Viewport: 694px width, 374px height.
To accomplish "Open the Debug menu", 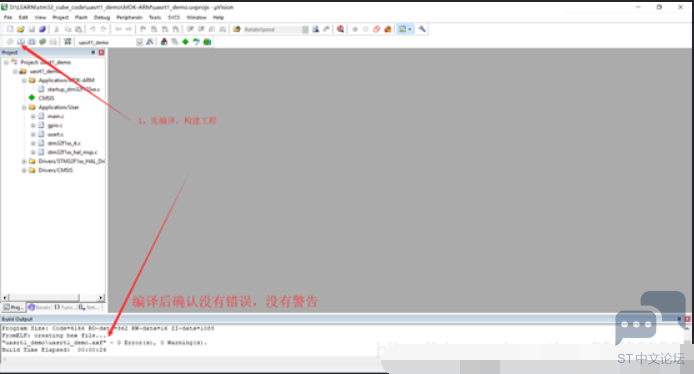I will (102, 17).
